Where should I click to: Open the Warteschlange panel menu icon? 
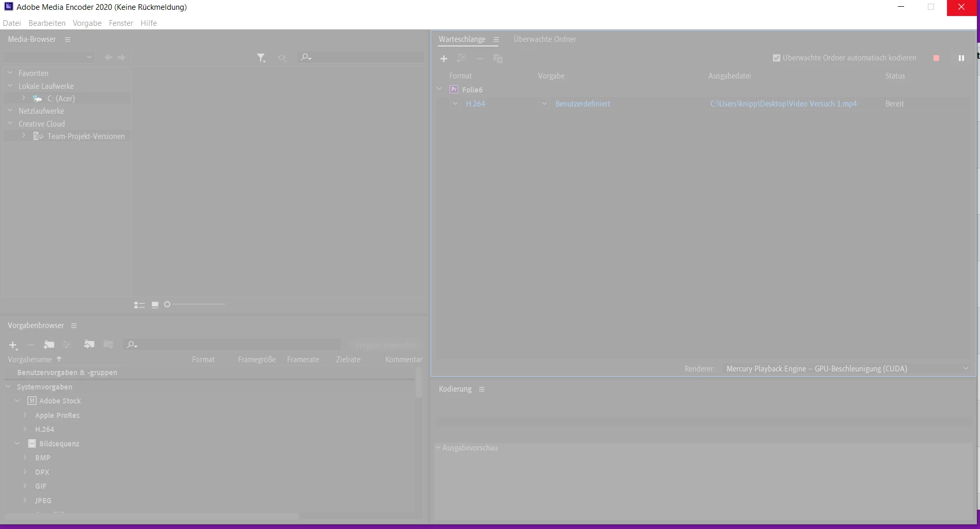(496, 39)
